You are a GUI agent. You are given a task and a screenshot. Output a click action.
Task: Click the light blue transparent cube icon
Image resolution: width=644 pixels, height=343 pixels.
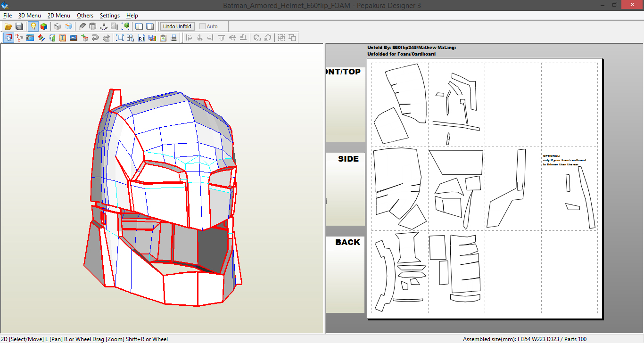69,26
